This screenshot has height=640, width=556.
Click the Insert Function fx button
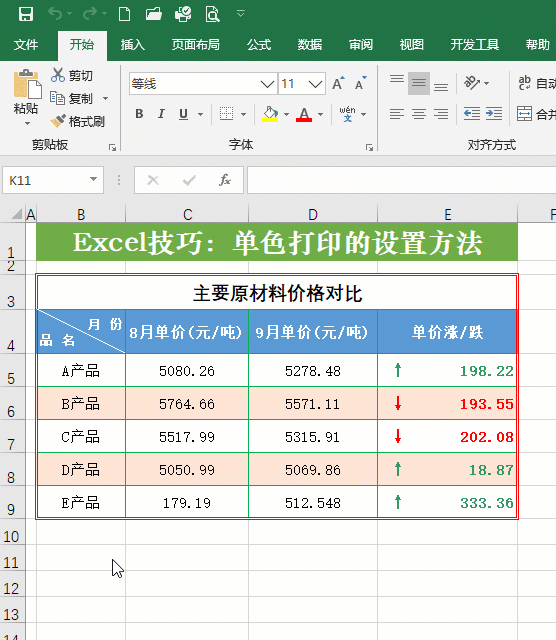click(x=225, y=180)
